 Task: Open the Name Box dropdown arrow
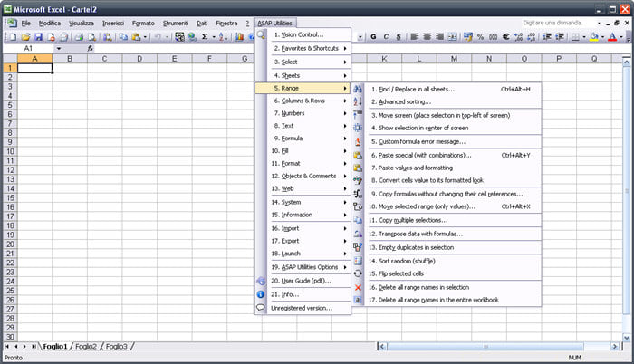coord(59,49)
